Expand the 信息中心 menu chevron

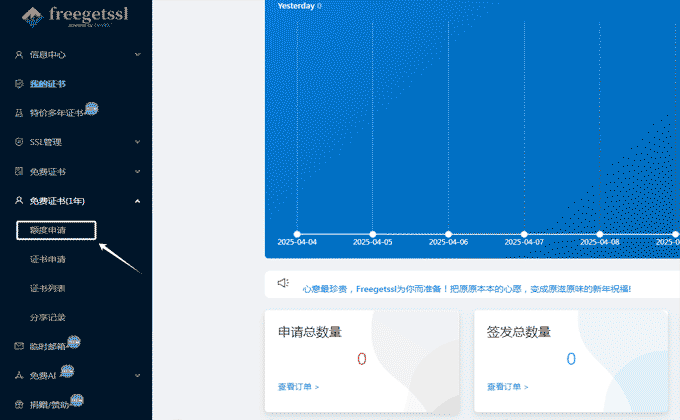(137, 54)
